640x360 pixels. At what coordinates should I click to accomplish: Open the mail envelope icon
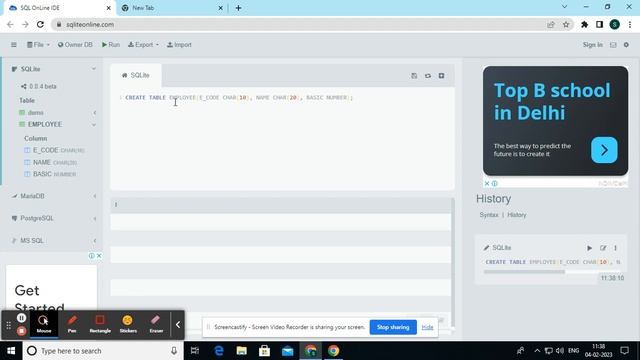tap(613, 45)
